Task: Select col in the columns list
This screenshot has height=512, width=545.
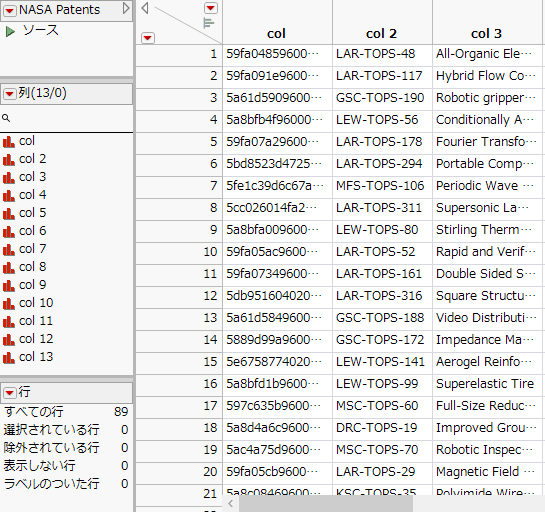Action: (27, 141)
